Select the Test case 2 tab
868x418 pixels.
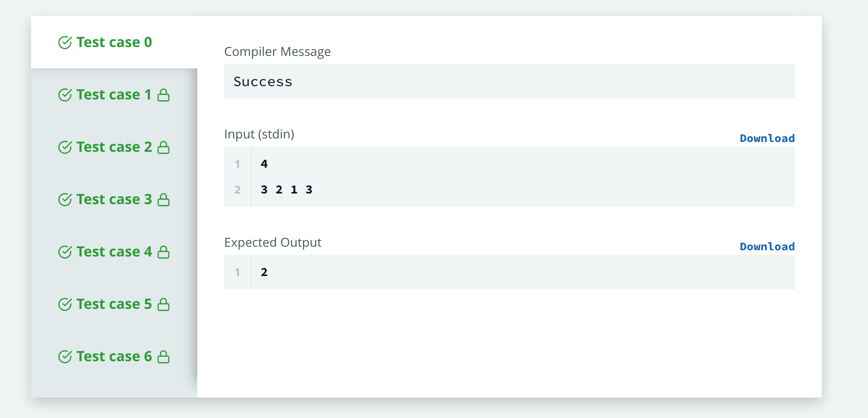pos(114,147)
